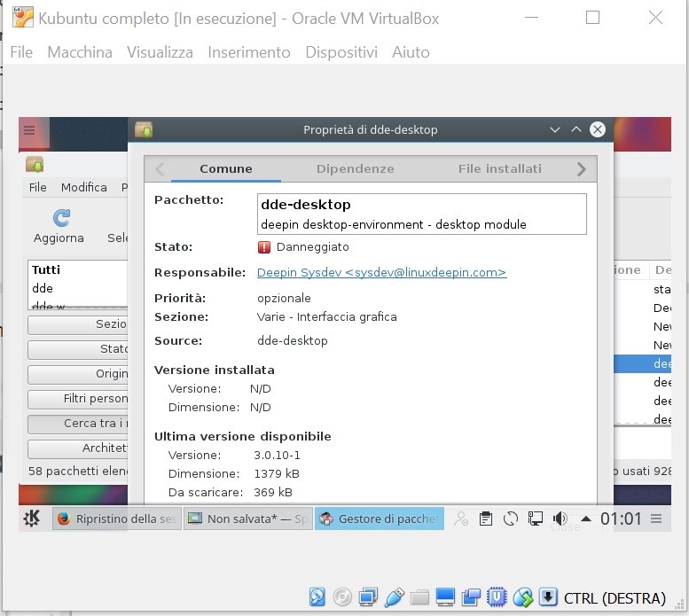Viewport: 689px width, 616px height.
Task: Switch to Non salvata Spectacle task
Action: click(247, 519)
